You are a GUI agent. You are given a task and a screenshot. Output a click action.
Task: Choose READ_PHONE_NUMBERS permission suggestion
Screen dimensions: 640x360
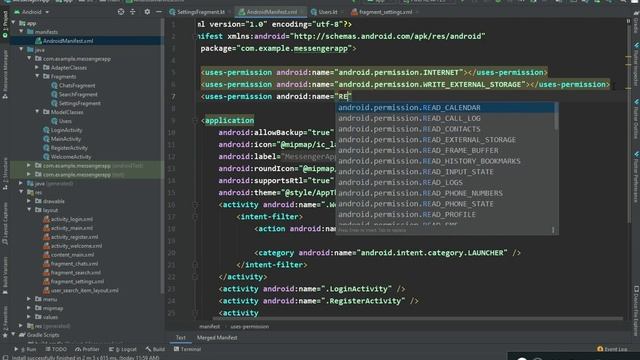[x=445, y=193]
